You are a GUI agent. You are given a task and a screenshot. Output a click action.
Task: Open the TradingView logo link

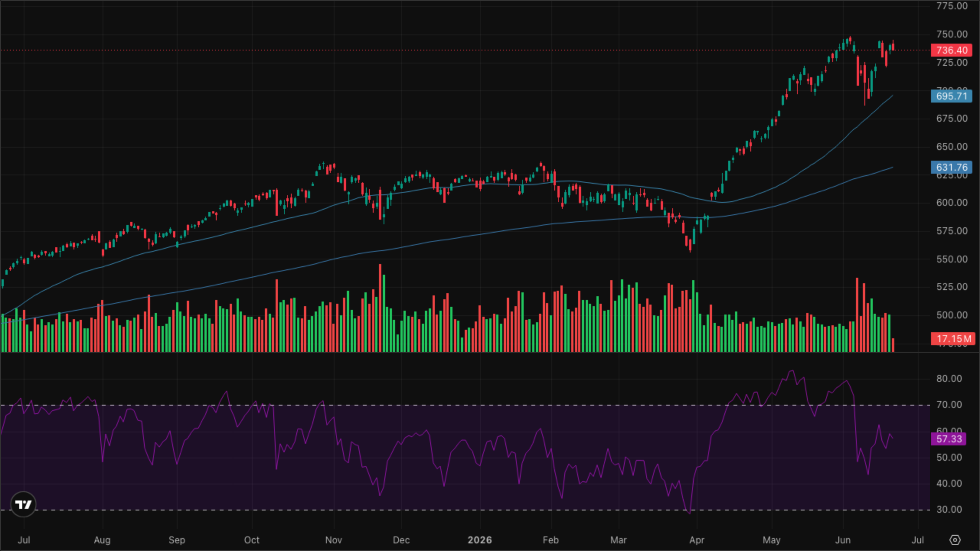tap(23, 504)
